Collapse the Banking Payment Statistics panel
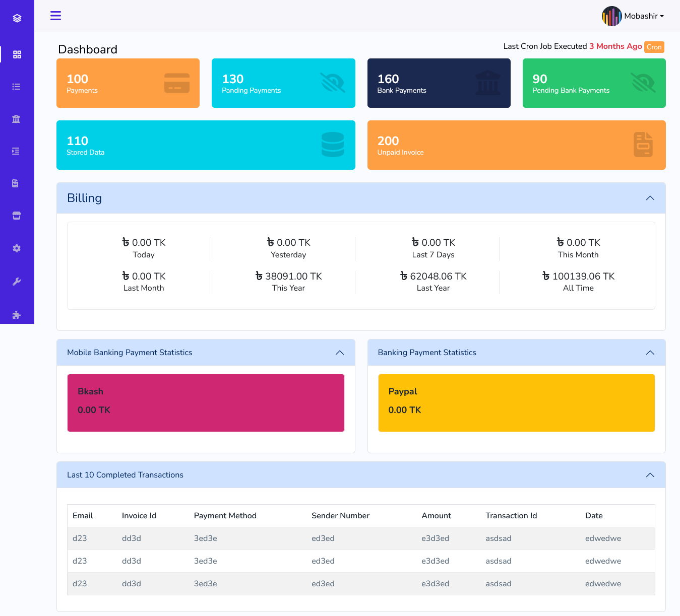This screenshot has height=616, width=680. point(650,353)
